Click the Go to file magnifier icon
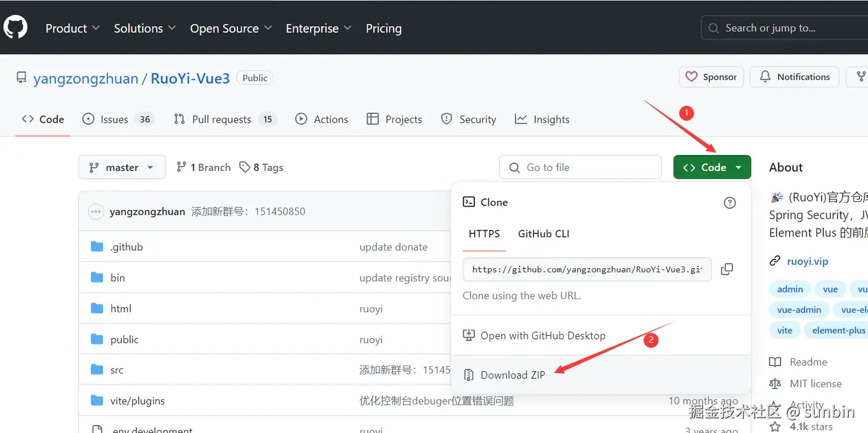The image size is (868, 433). coord(514,167)
